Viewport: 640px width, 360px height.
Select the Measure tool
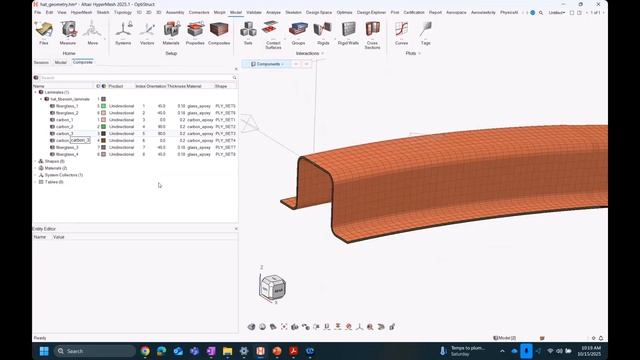pos(68,33)
